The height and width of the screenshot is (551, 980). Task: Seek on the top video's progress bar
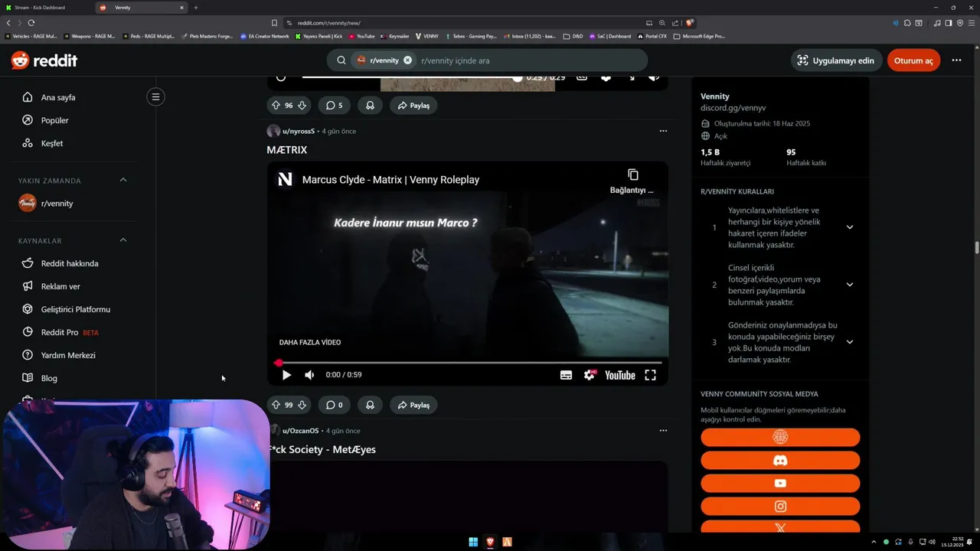411,77
